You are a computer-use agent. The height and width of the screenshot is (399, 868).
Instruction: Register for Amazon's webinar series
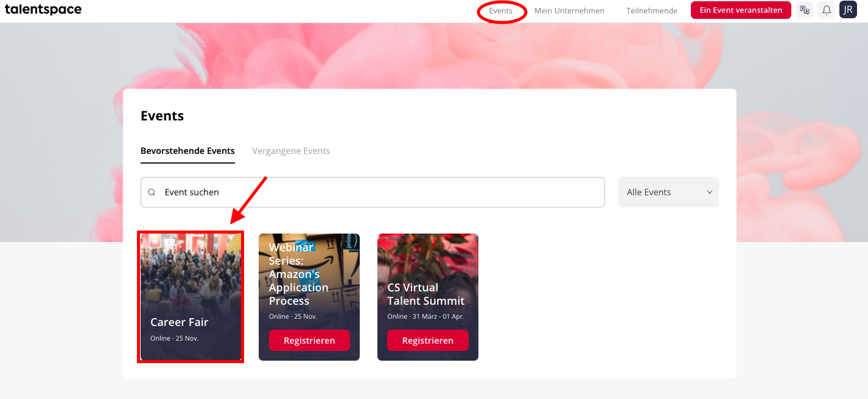(x=309, y=341)
